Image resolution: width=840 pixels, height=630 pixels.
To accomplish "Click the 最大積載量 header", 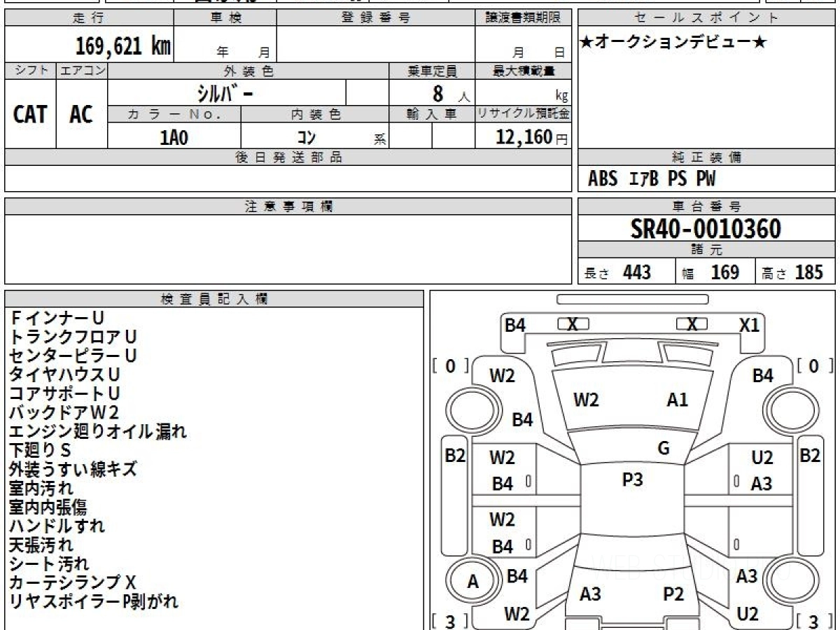I will (523, 71).
